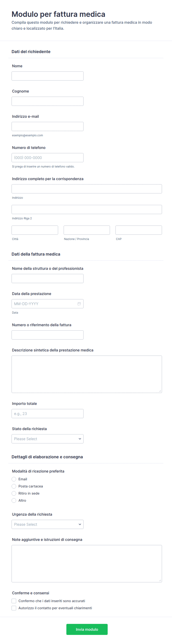Viewport: 172px width, 644px height.
Task: Check Confermo che i dati inseriti sono accurati
Action: click(14, 601)
